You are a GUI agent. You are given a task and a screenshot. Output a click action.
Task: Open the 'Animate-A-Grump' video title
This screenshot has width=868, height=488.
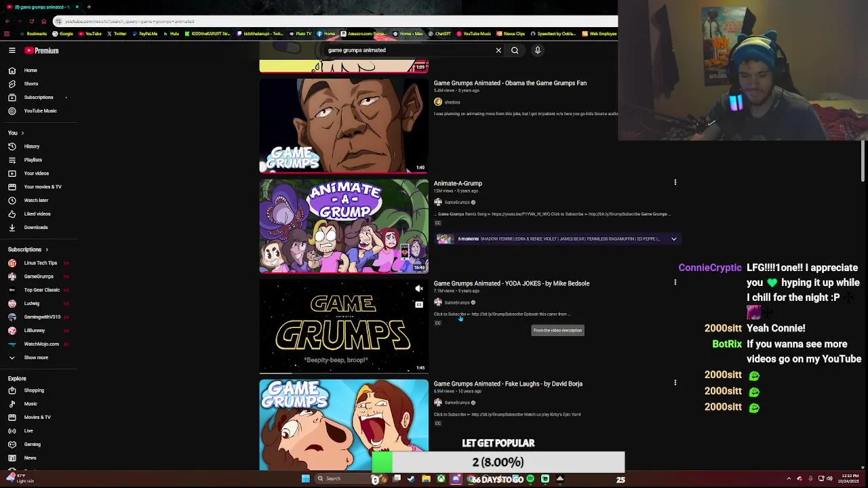(458, 184)
